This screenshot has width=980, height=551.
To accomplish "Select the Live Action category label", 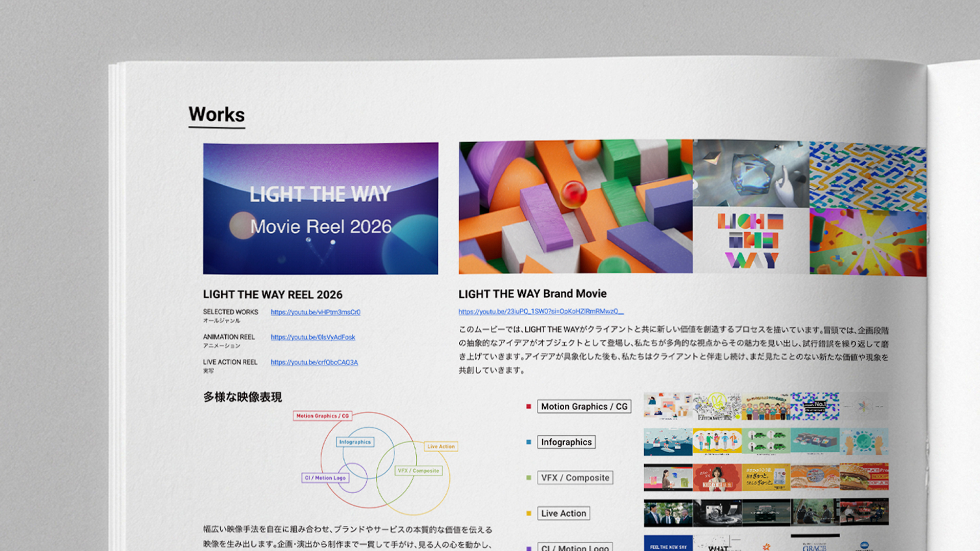I will click(x=563, y=514).
